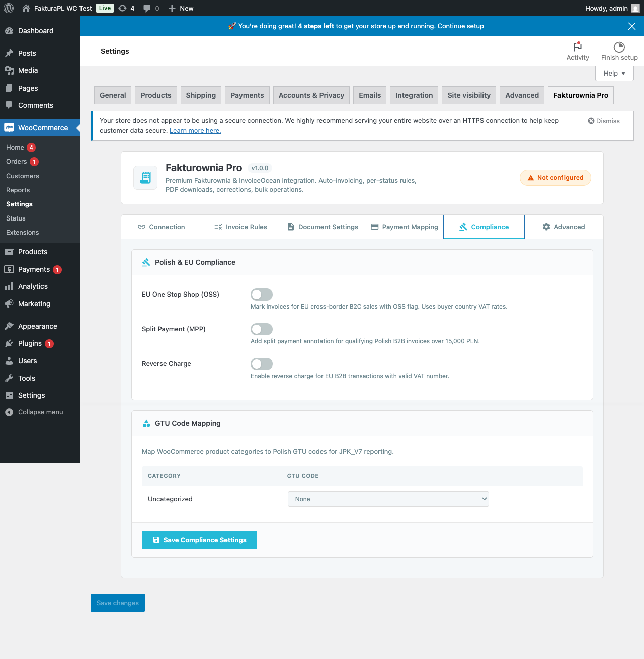Viewport: 644px width, 659px height.
Task: Open the New content menu
Action: pyautogui.click(x=181, y=8)
